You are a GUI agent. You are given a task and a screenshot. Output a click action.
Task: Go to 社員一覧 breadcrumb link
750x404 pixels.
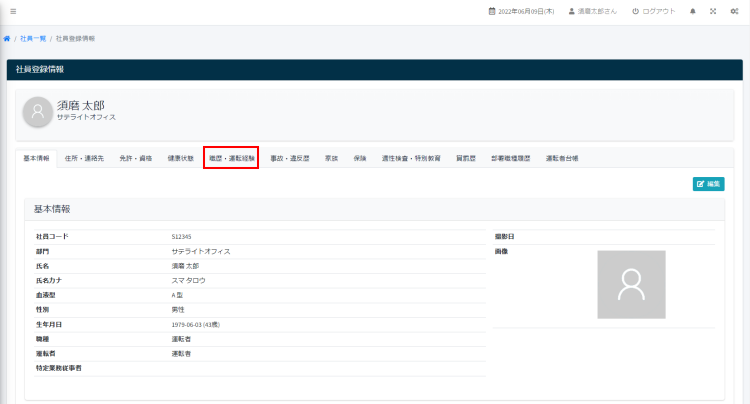click(x=31, y=38)
